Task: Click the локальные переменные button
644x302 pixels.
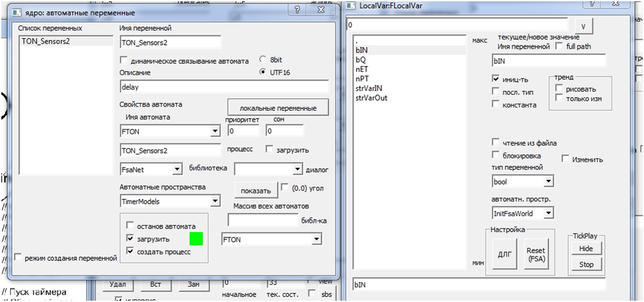Action: coord(278,108)
